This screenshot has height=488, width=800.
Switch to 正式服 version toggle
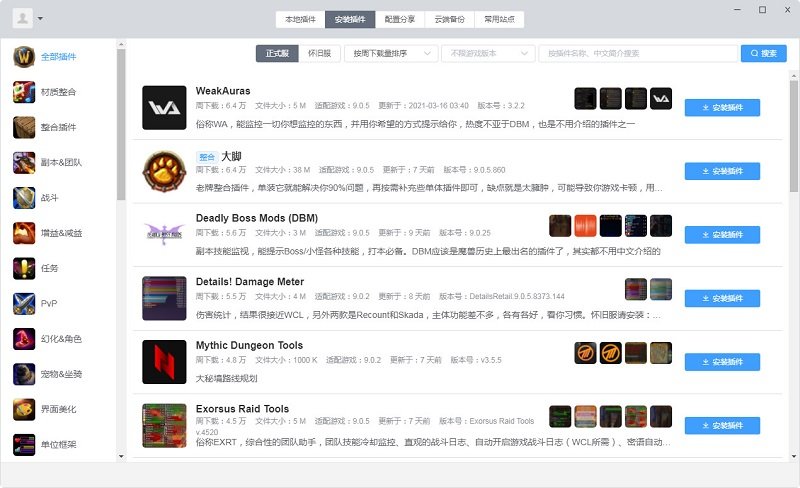[277, 53]
